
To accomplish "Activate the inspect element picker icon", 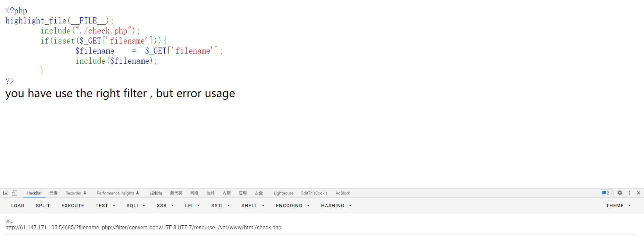I will (x=5, y=193).
